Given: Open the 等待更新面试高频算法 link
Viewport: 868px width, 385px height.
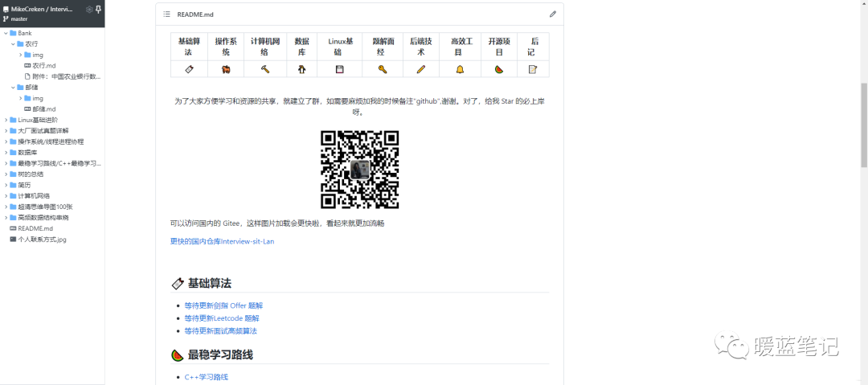Looking at the screenshot, I should click(220, 331).
